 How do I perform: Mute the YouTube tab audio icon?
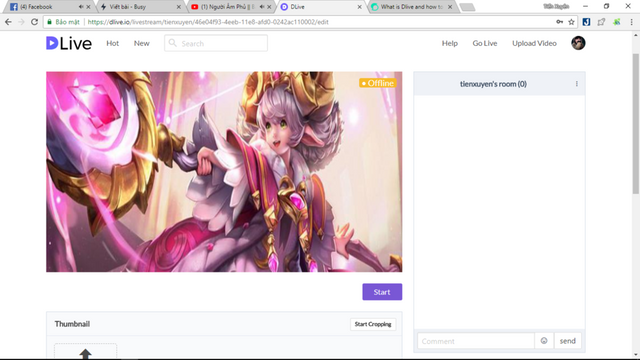[262, 7]
